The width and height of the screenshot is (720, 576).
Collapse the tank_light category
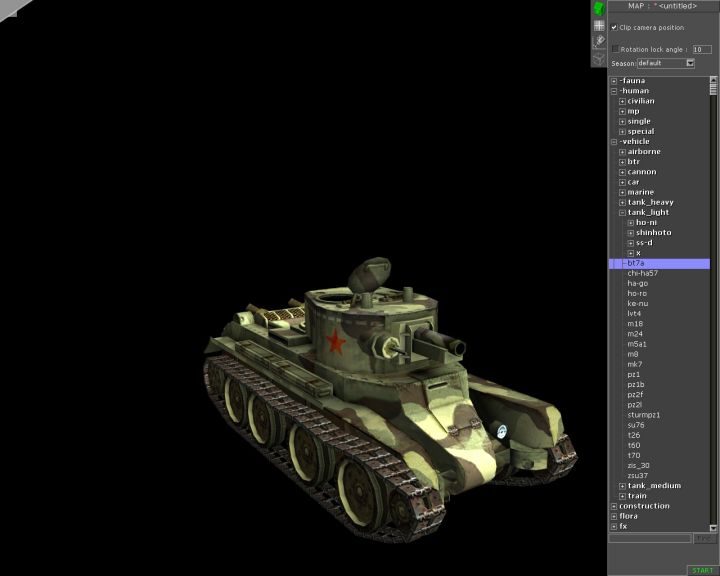[622, 212]
